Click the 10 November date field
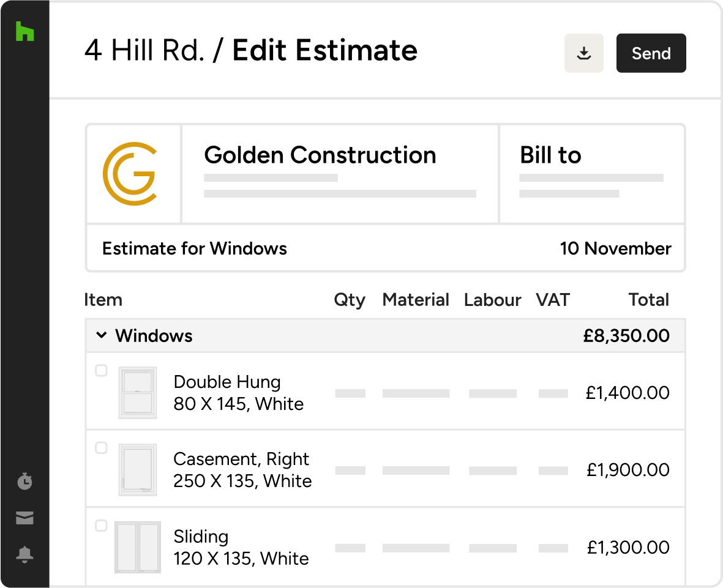Screen dimensions: 723x588 tap(616, 248)
